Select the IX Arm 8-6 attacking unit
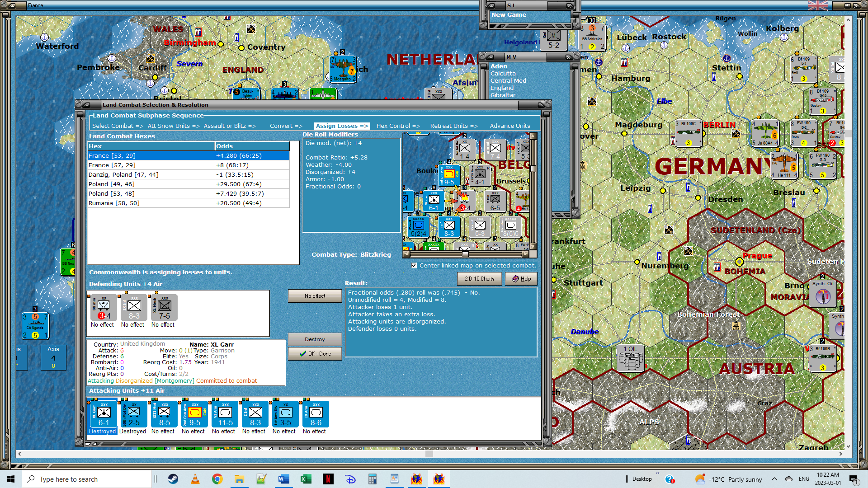Viewport: 868px width, 488px height. click(x=316, y=414)
